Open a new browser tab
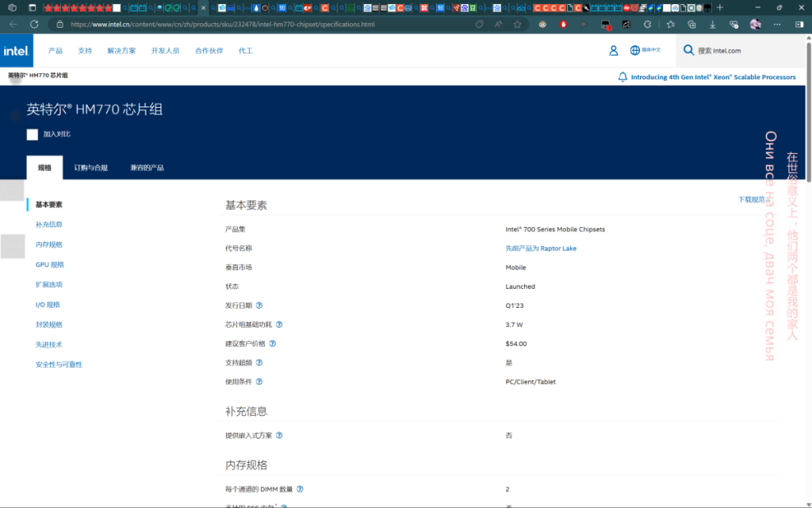The width and height of the screenshot is (812, 508). pos(720,8)
